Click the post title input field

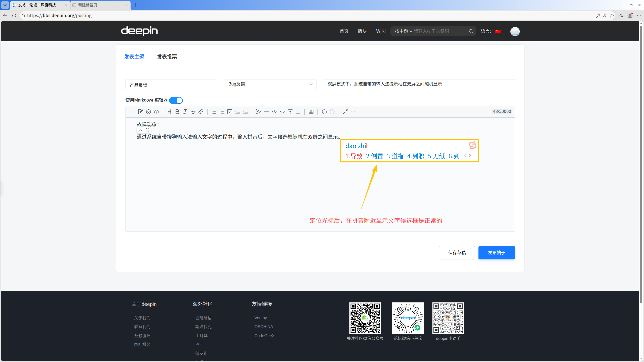(x=419, y=84)
